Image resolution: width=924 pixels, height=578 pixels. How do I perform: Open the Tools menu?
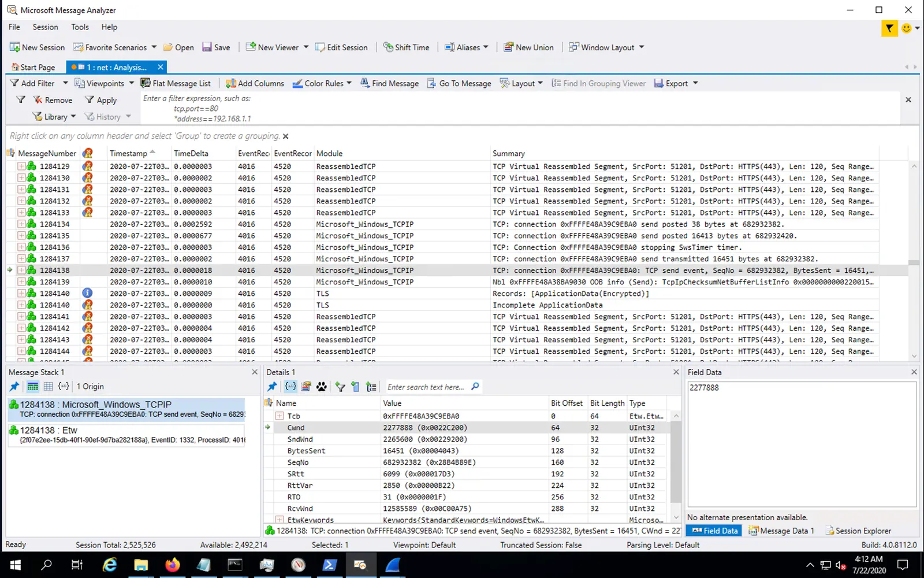[x=80, y=27]
